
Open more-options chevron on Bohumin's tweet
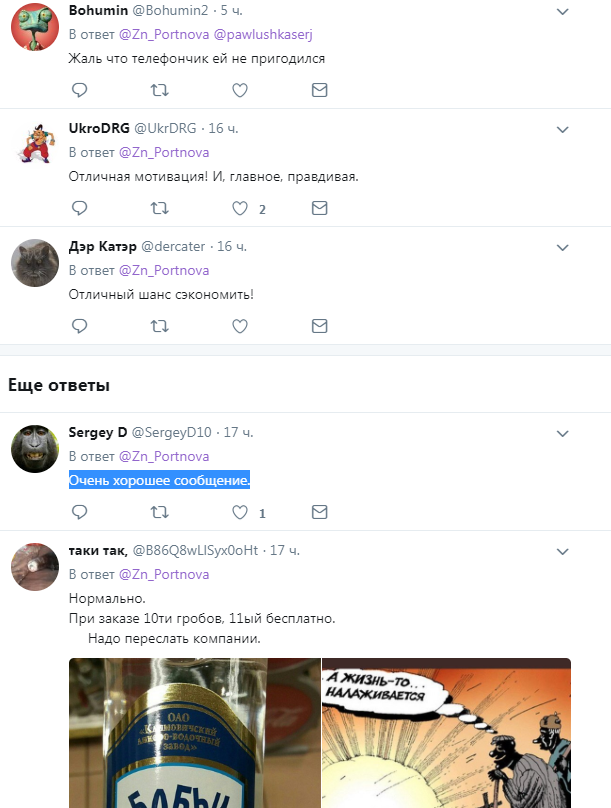[563, 11]
